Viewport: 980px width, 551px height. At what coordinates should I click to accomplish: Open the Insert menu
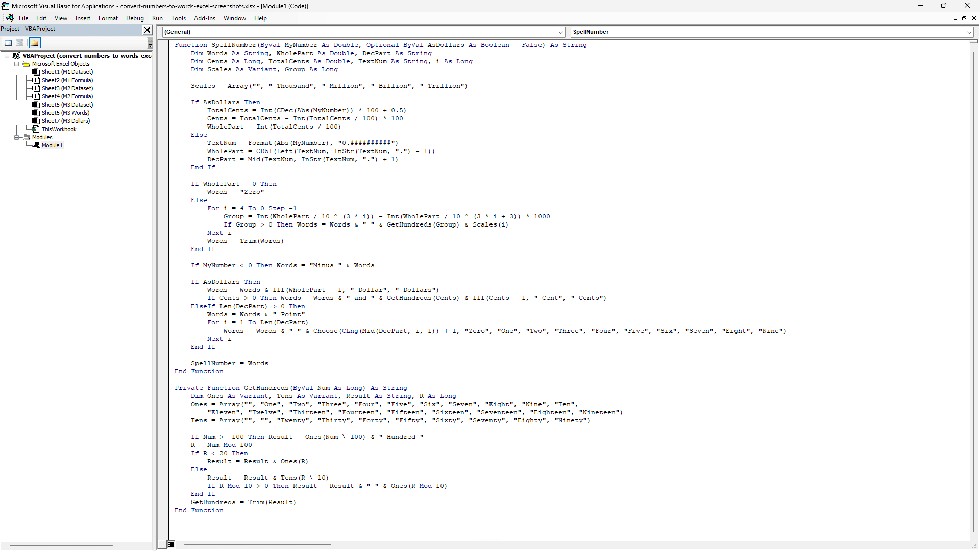83,18
